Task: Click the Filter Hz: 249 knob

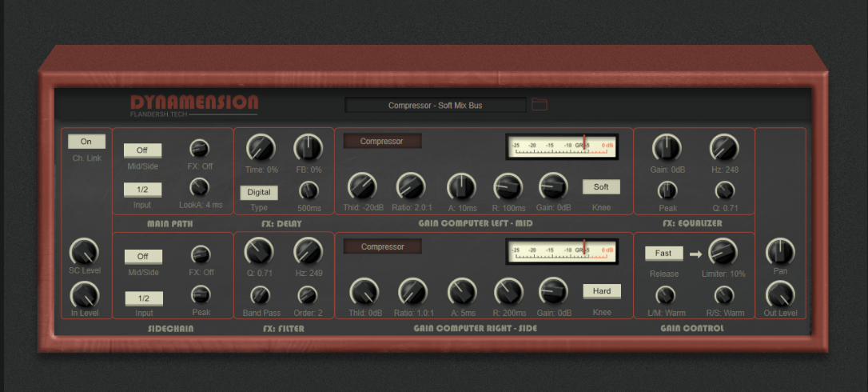Action: (x=309, y=252)
